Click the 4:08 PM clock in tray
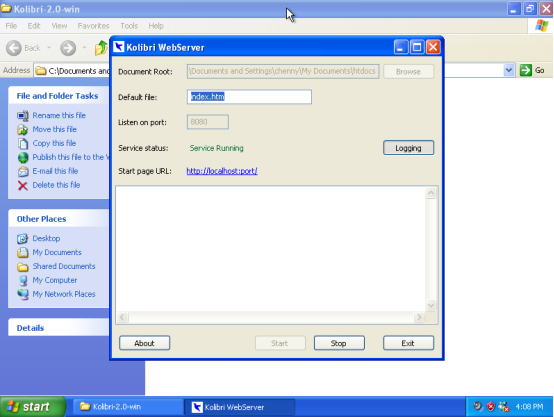This screenshot has width=554, height=417. 529,407
